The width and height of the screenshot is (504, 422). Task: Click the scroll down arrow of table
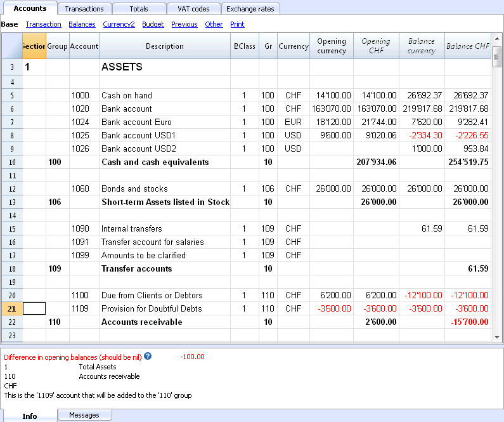coord(497,338)
